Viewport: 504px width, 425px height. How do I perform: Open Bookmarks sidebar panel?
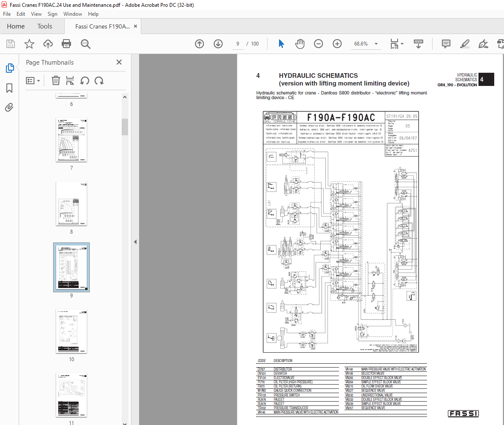(x=9, y=88)
